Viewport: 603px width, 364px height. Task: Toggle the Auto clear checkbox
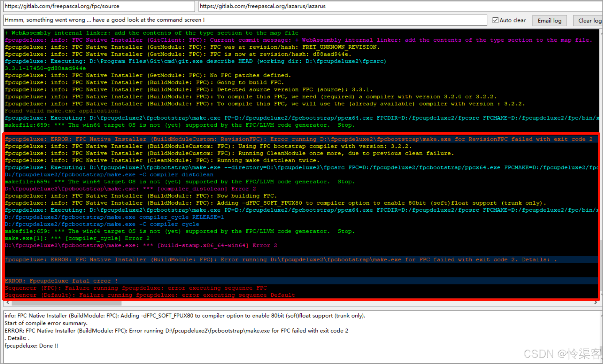click(495, 20)
